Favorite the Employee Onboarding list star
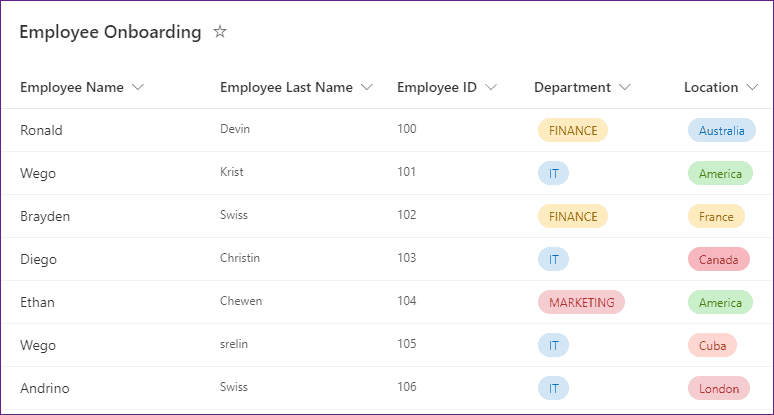The width and height of the screenshot is (774, 415). click(x=220, y=32)
